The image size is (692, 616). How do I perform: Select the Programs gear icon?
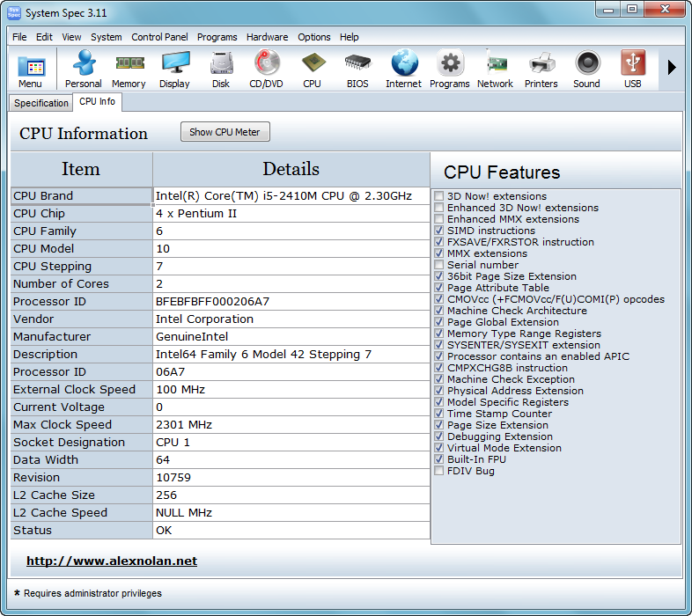coord(449,69)
